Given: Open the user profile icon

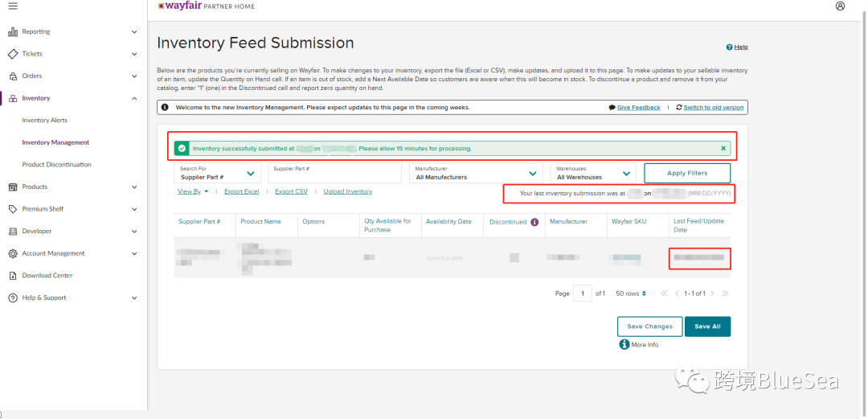Looking at the screenshot, I should (841, 6).
